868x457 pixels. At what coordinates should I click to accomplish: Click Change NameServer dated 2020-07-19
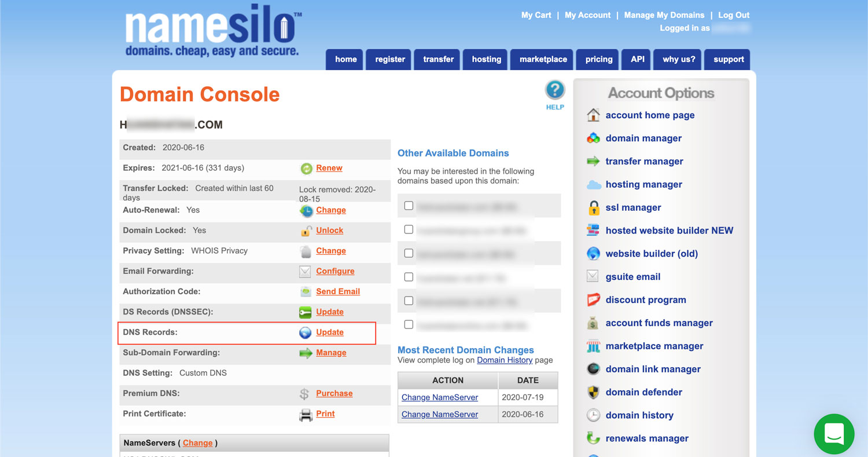coord(440,397)
